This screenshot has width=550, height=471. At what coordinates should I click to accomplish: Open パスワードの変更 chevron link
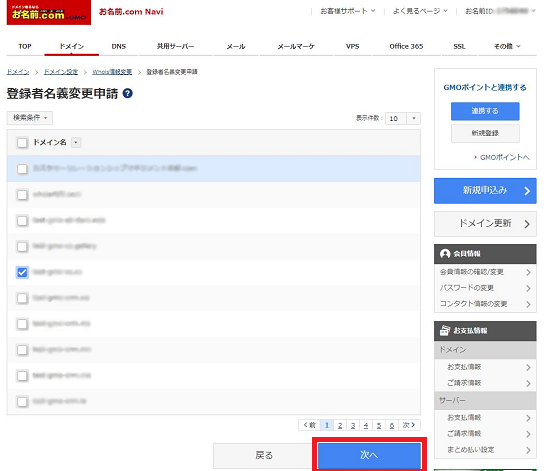pos(528,288)
